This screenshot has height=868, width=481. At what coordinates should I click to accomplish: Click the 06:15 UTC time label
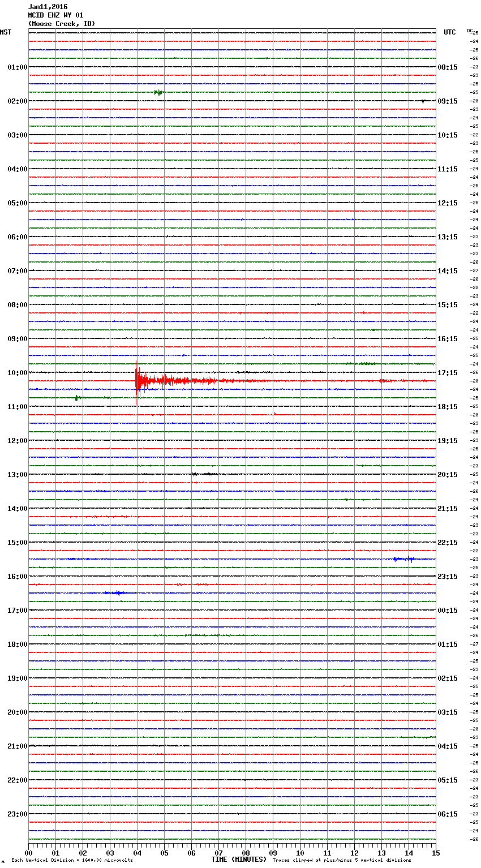point(448,814)
